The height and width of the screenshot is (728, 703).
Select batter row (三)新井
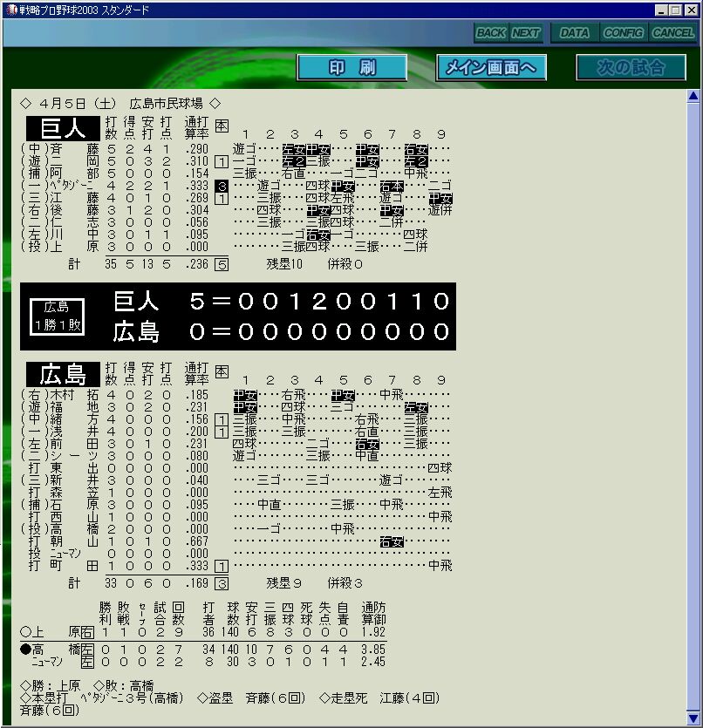[235, 480]
